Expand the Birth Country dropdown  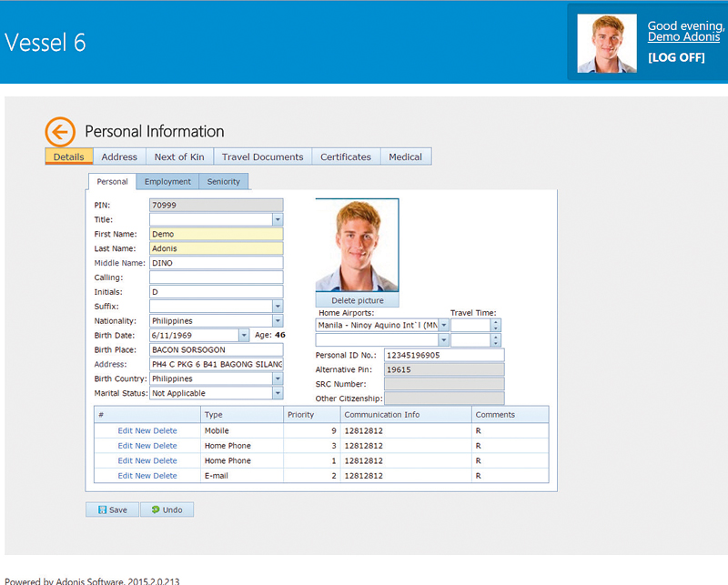click(x=278, y=378)
